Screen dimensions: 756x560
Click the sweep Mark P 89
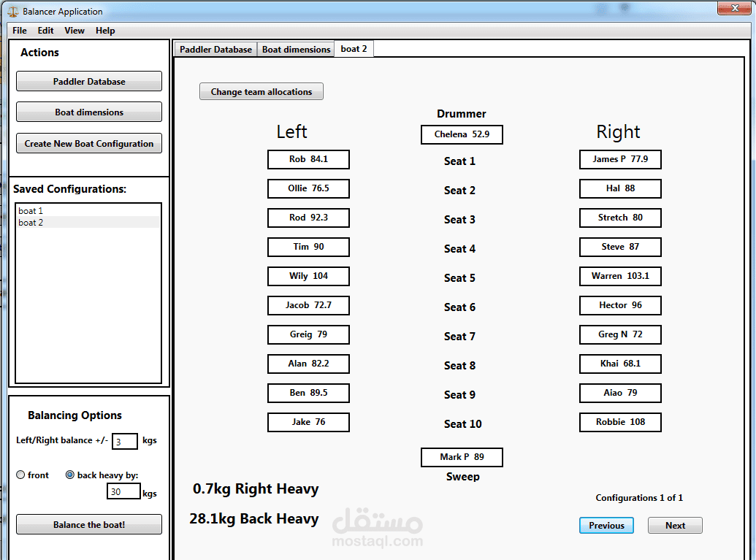click(x=462, y=457)
